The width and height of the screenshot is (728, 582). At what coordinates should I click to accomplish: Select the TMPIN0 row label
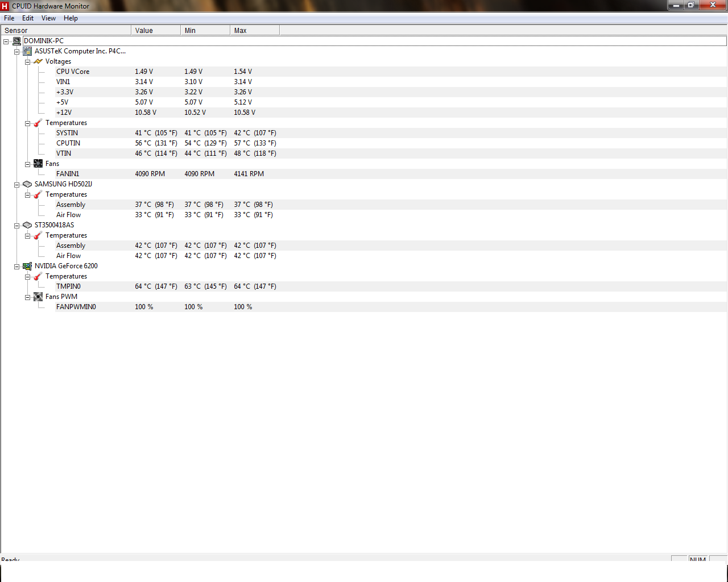[68, 286]
